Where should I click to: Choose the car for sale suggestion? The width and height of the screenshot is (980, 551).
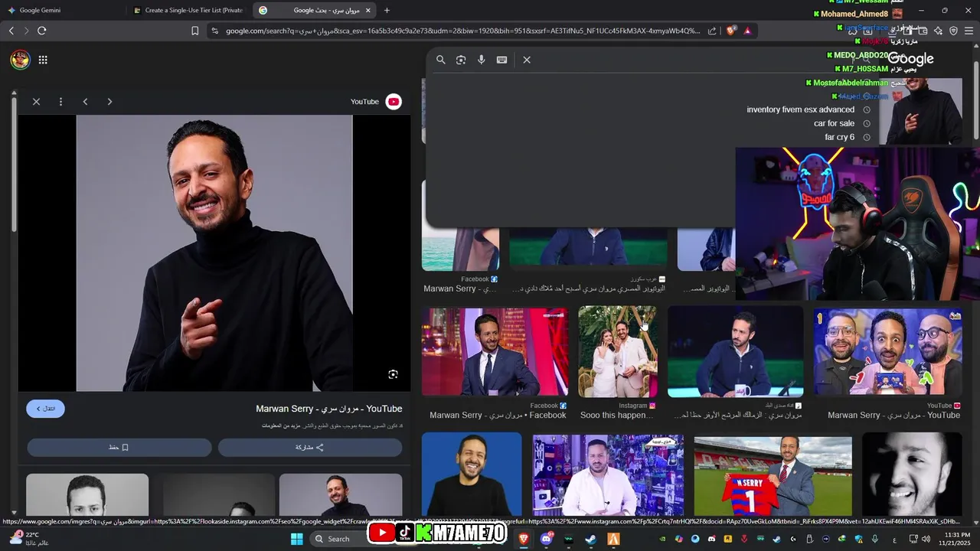(834, 123)
